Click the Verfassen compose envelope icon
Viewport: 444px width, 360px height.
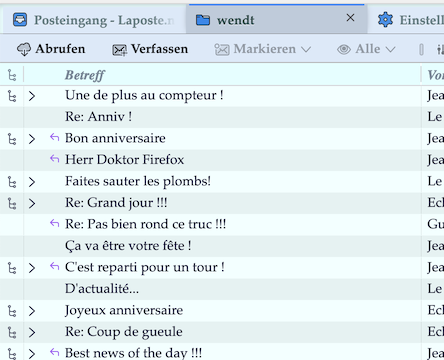(119, 50)
